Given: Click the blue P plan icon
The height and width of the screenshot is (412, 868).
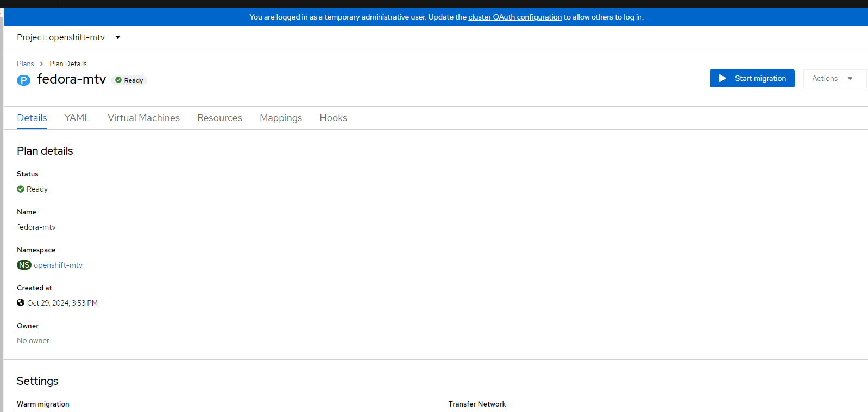Looking at the screenshot, I should (23, 80).
